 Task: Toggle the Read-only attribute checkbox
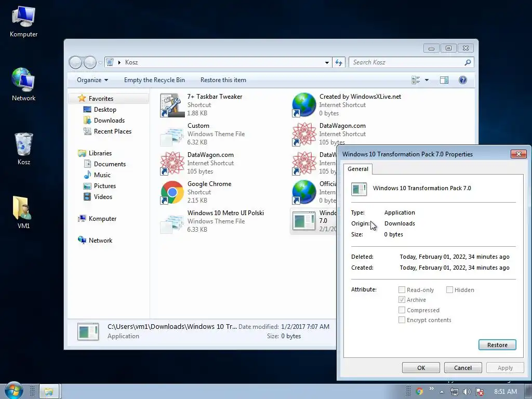[402, 290]
